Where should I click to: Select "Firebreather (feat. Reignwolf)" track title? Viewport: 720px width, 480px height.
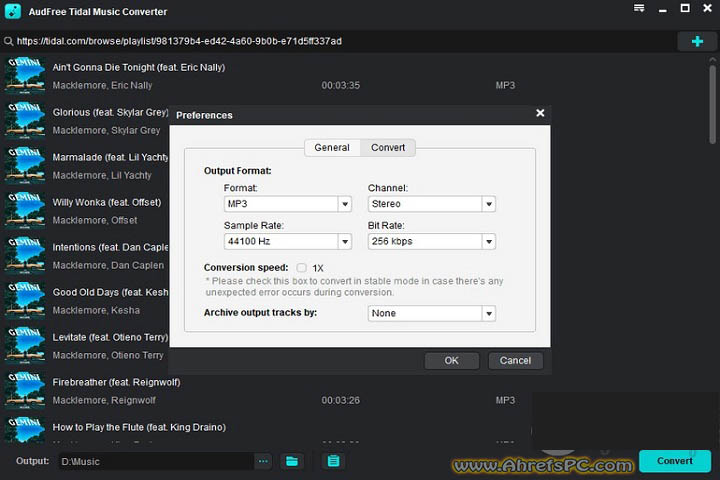(x=116, y=383)
